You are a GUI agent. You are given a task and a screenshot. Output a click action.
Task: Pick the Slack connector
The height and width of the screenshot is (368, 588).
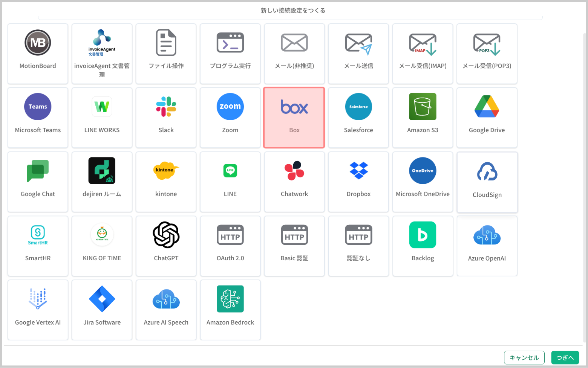tap(166, 118)
